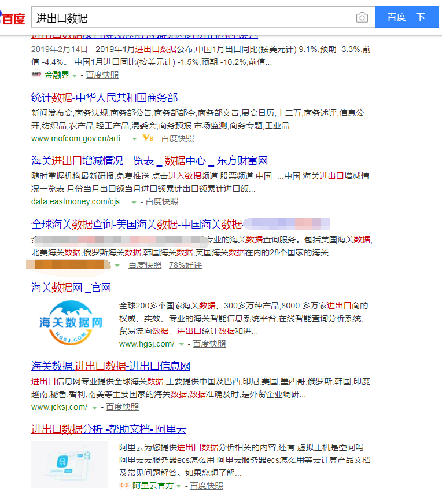Click the www.jcksj.com URL
The image size is (442, 504).
[59, 407]
